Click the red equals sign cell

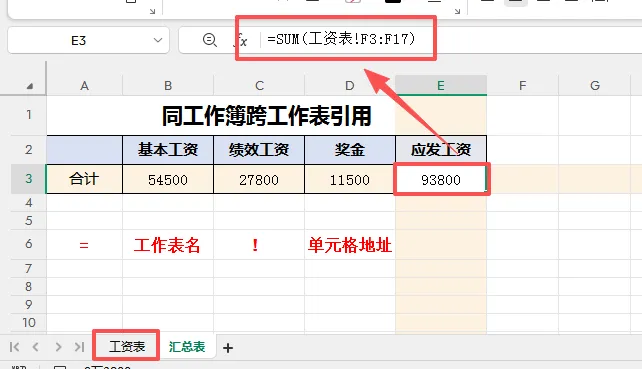pyautogui.click(x=84, y=245)
